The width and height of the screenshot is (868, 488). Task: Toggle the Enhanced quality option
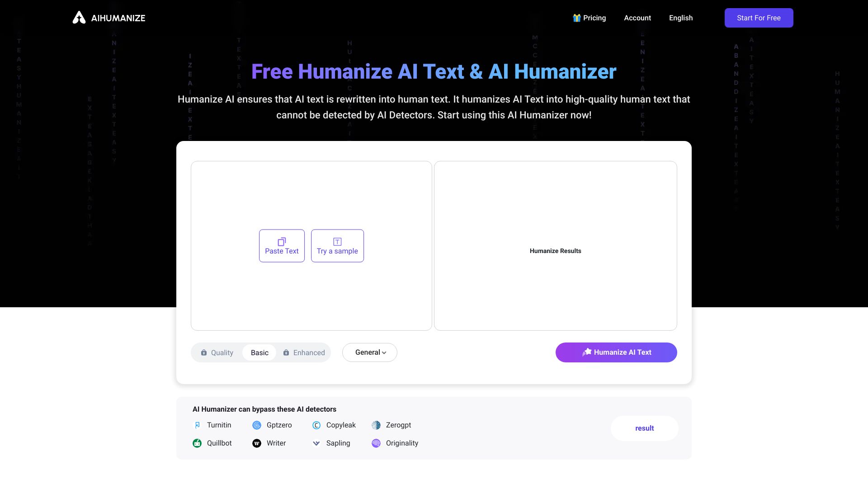coord(303,352)
